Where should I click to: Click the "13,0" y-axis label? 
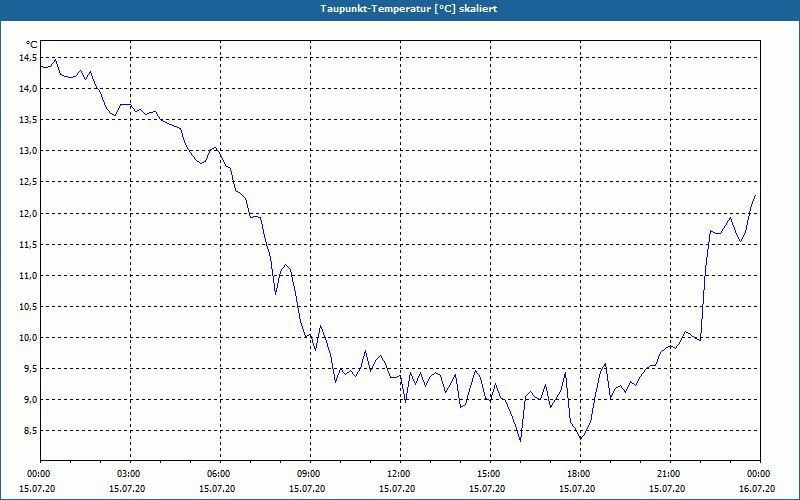tap(29, 151)
